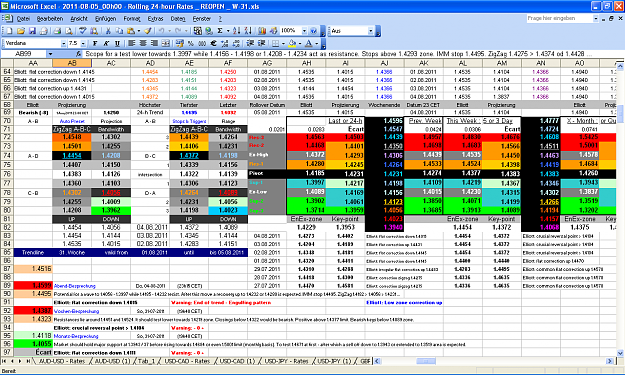Click the 'Auto Preset' link cell

point(72,121)
